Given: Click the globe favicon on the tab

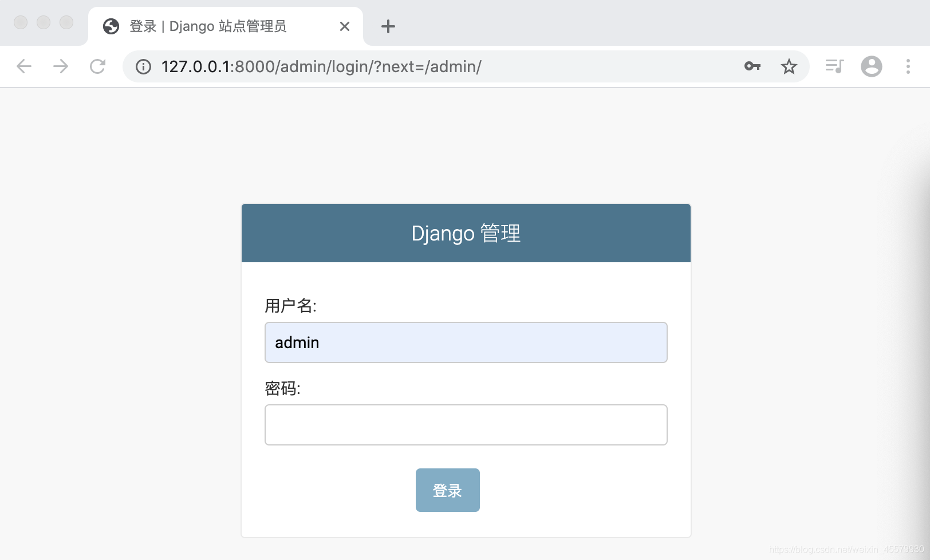Looking at the screenshot, I should (111, 26).
